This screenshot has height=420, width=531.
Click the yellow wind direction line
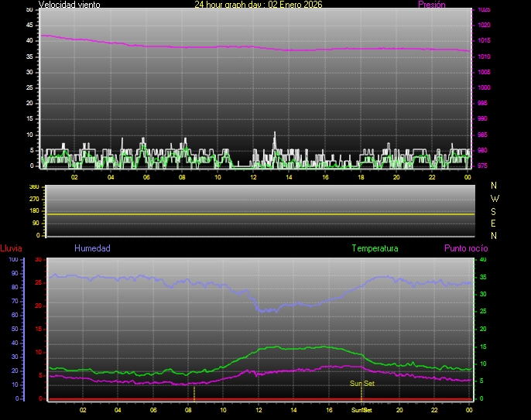tap(255, 213)
